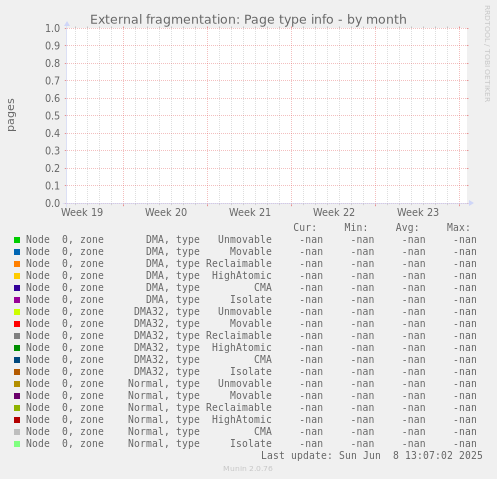
Task: Click the Cur -nan value for DMA Unmovable
Action: coord(311,240)
